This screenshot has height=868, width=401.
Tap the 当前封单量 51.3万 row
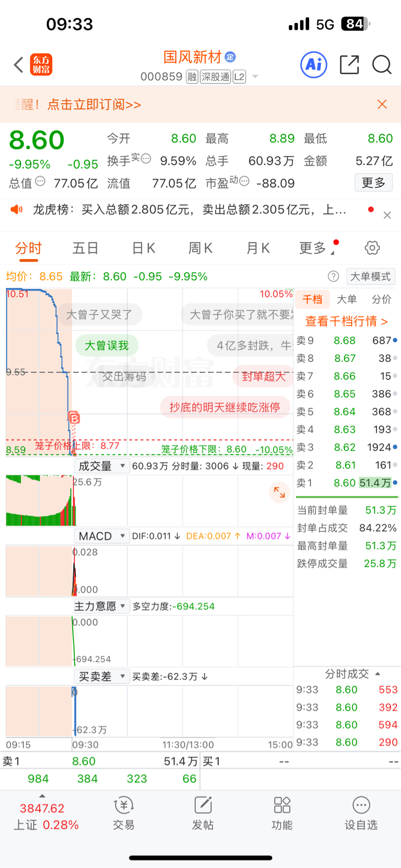click(x=347, y=510)
